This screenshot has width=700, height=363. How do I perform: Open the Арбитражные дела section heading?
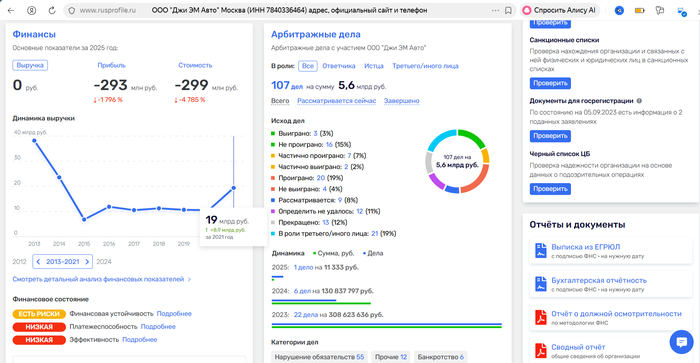(316, 34)
